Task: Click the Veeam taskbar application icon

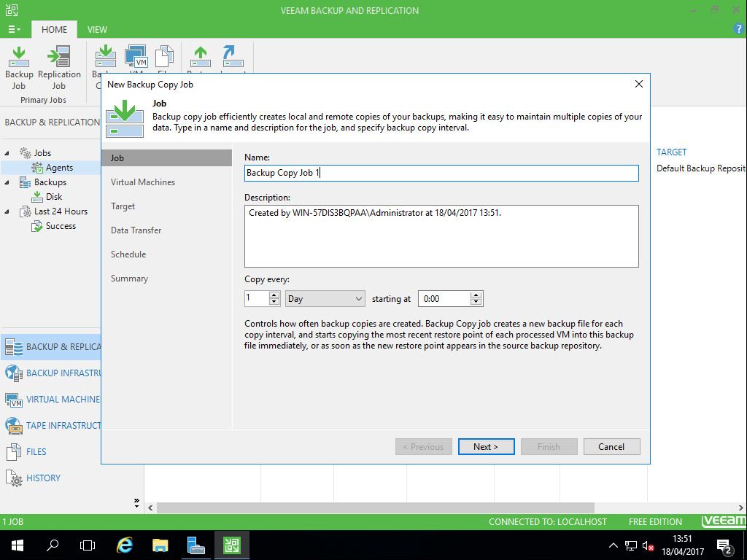Action: 232,545
